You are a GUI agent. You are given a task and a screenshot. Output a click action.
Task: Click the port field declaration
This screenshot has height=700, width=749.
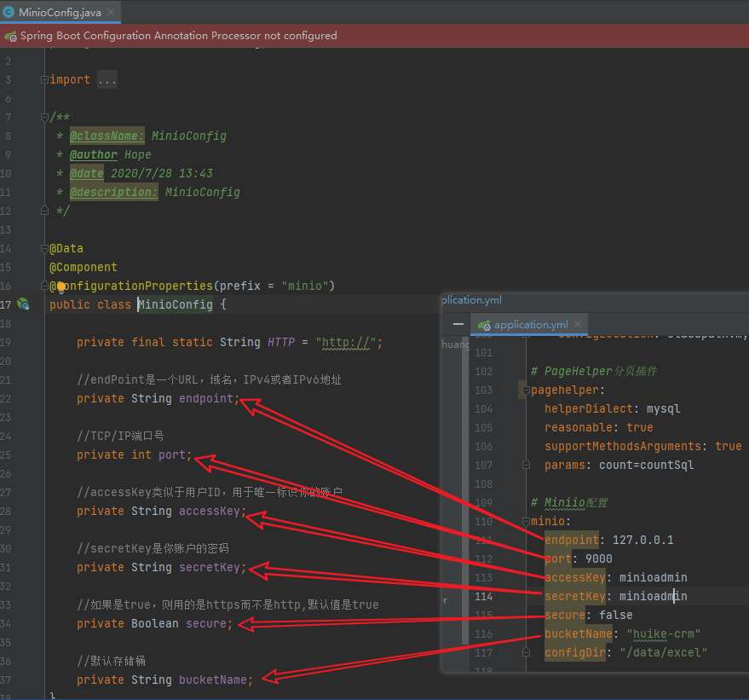coord(172,455)
